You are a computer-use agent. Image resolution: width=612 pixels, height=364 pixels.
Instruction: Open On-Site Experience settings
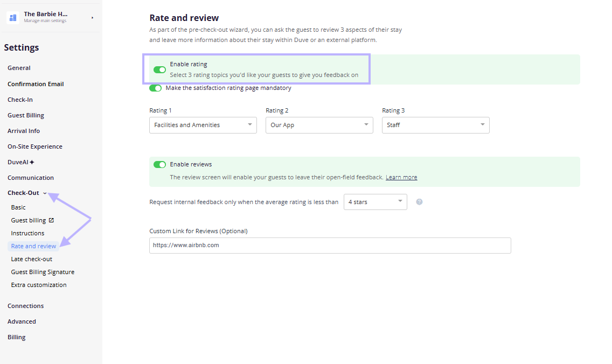(x=34, y=146)
